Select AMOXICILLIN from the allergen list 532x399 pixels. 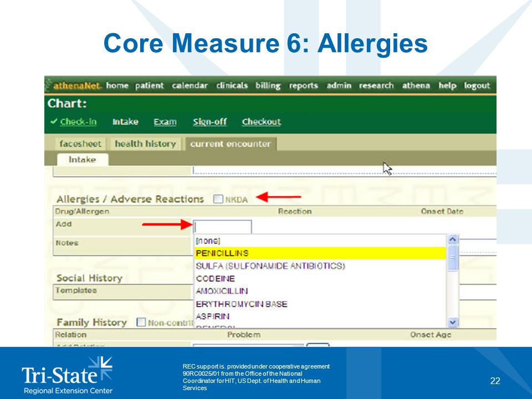(320, 291)
